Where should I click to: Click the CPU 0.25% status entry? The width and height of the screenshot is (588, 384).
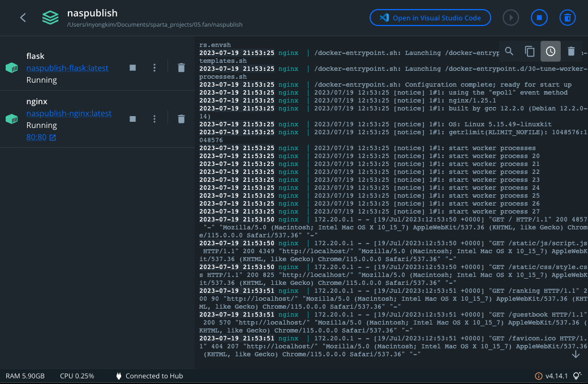click(x=77, y=376)
